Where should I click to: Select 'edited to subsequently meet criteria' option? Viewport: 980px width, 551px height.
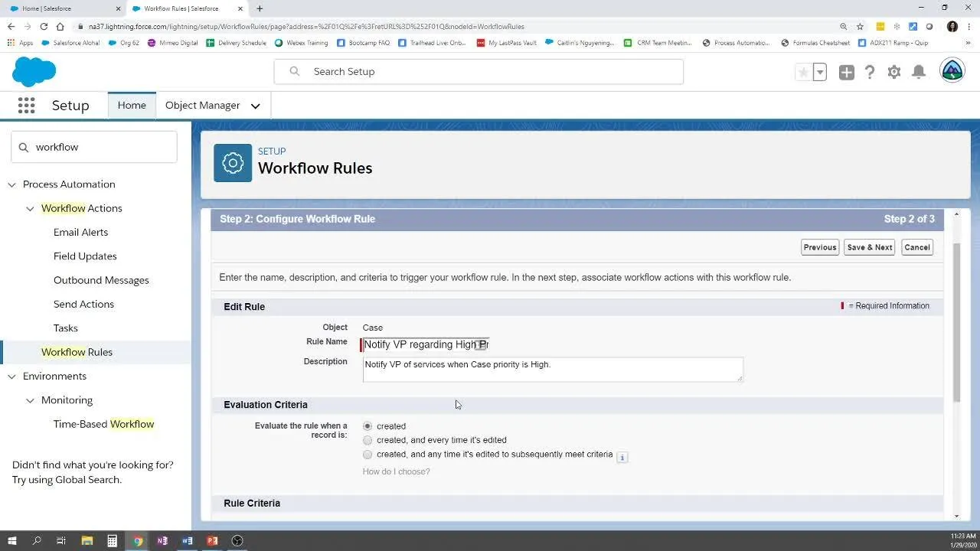[367, 455]
